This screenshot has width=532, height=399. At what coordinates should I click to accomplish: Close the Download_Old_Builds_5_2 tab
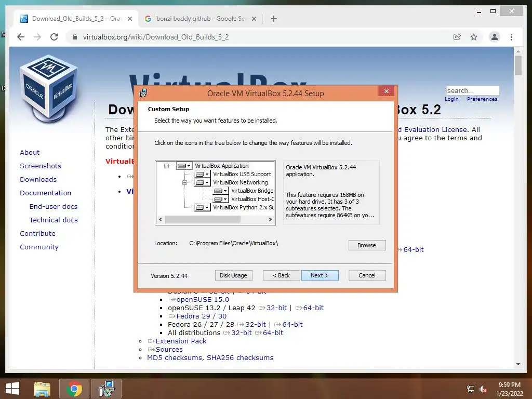[x=129, y=19]
